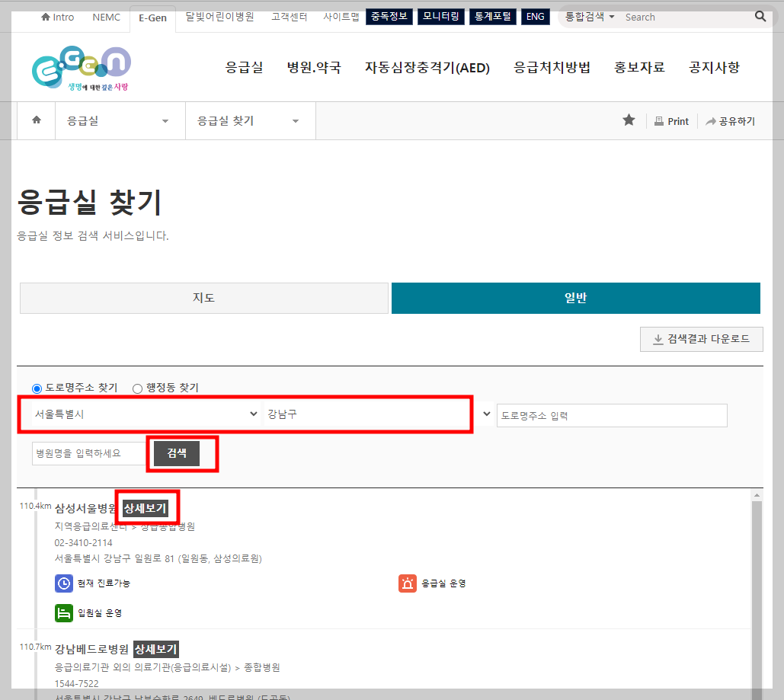
Task: Click the 입원실 운영 bed icon
Action: pos(64,613)
